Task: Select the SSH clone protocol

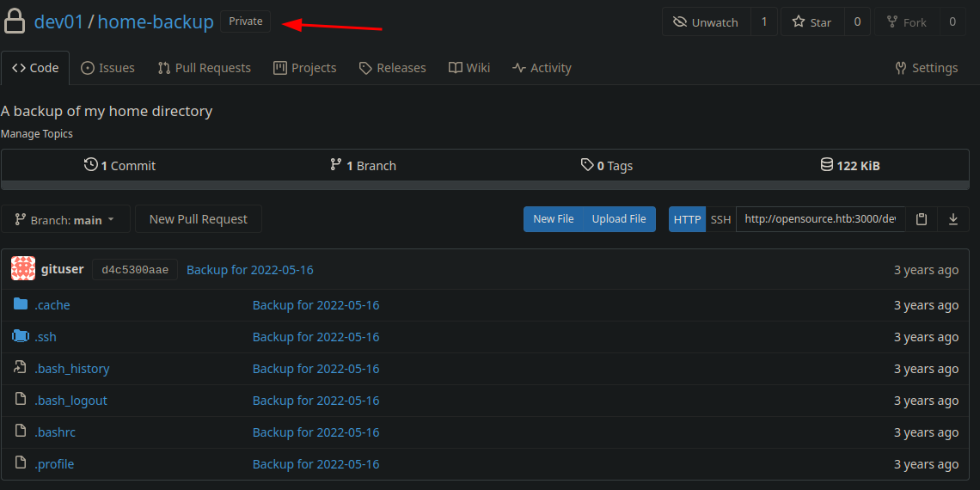Action: (x=720, y=219)
